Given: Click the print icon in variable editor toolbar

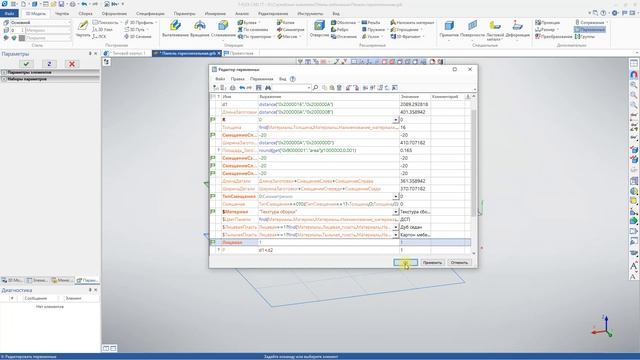Looking at the screenshot, I should coord(232,88).
